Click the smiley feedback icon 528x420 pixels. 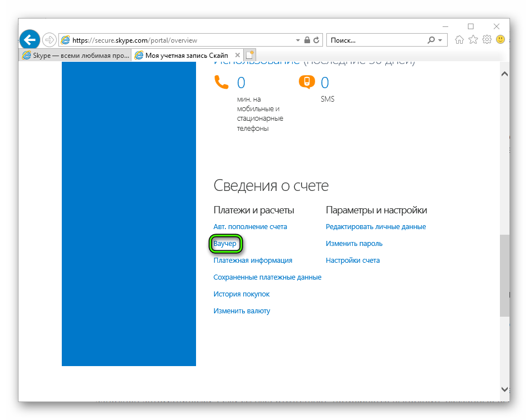[500, 40]
